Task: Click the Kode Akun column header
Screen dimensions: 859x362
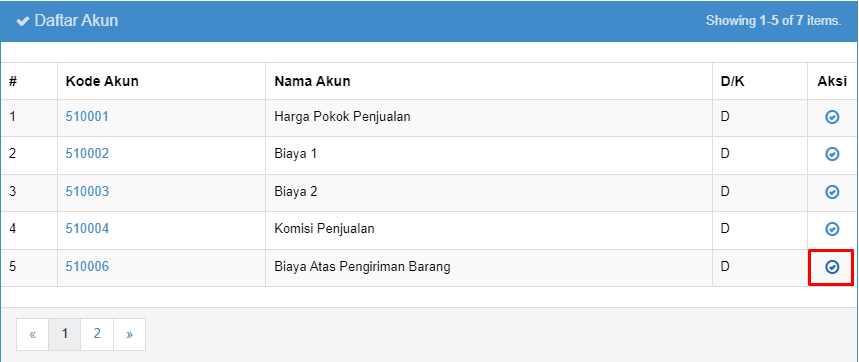Action: 102,82
